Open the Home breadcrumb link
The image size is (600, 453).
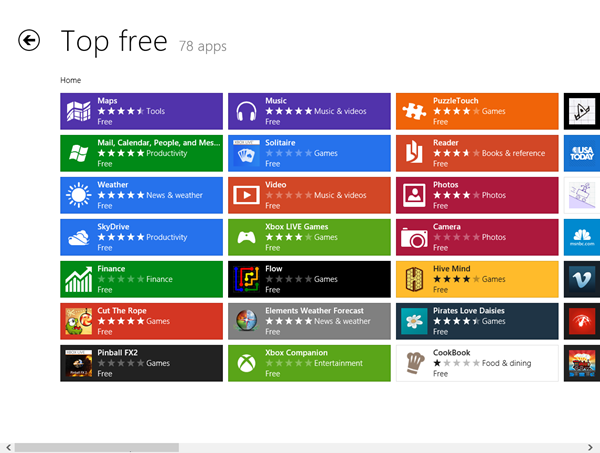click(70, 80)
